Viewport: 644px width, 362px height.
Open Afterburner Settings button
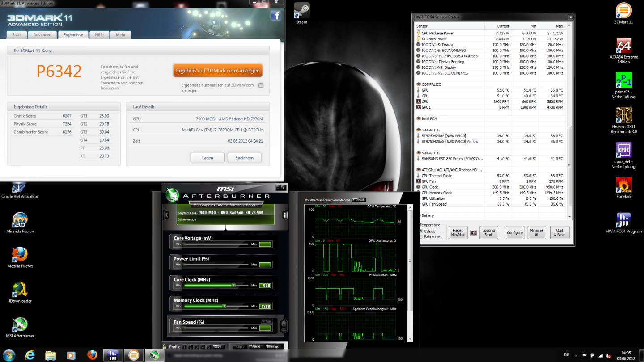pyautogui.click(x=272, y=346)
